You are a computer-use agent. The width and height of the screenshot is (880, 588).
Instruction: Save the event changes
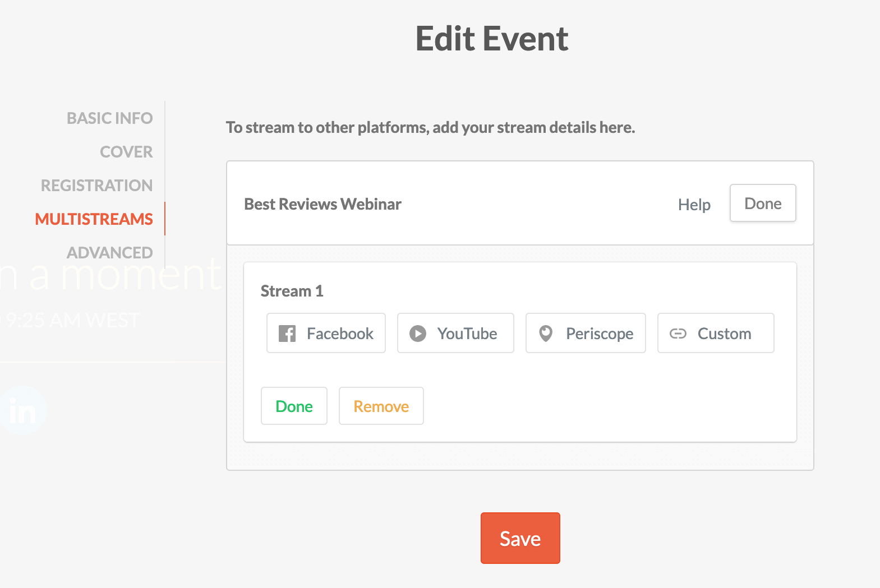tap(520, 538)
